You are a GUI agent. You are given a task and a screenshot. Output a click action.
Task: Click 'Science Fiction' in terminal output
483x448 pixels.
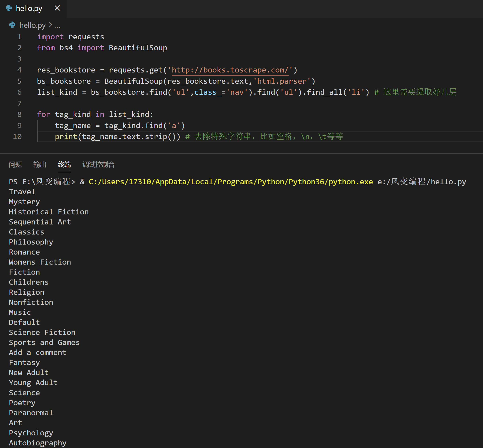[42, 332]
